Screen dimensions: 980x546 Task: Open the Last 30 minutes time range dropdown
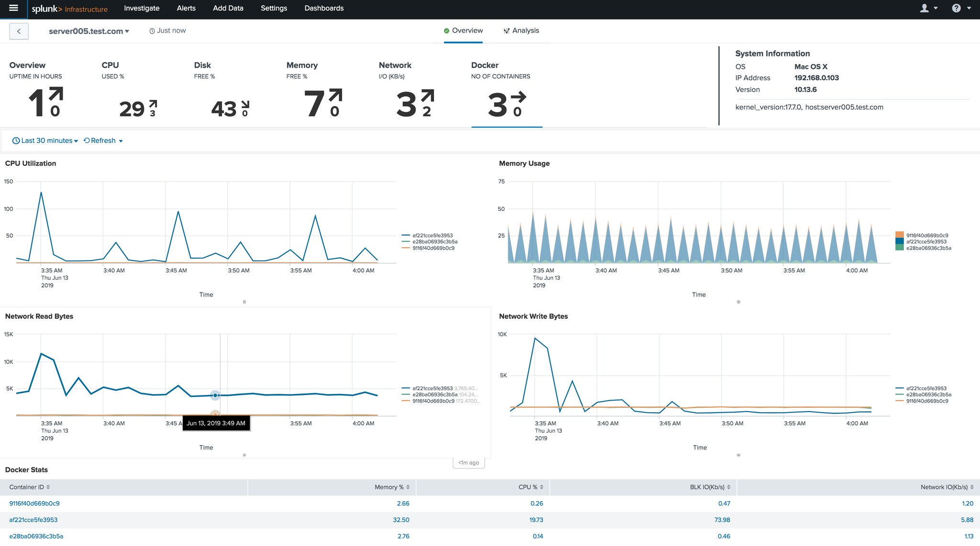coord(47,141)
